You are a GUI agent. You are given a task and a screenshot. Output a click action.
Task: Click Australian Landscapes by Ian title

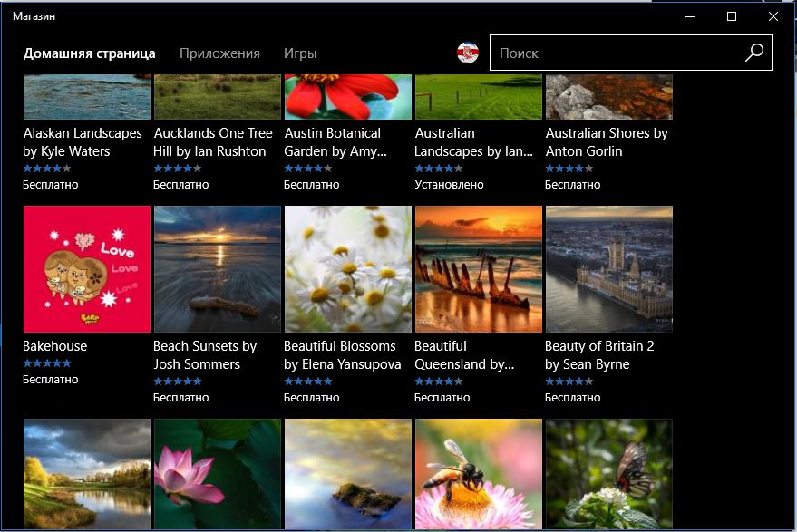pyautogui.click(x=473, y=142)
